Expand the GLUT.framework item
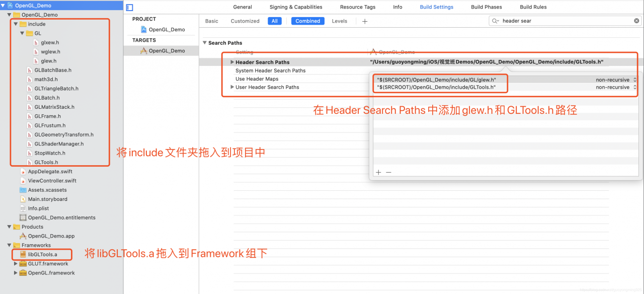 [16, 264]
